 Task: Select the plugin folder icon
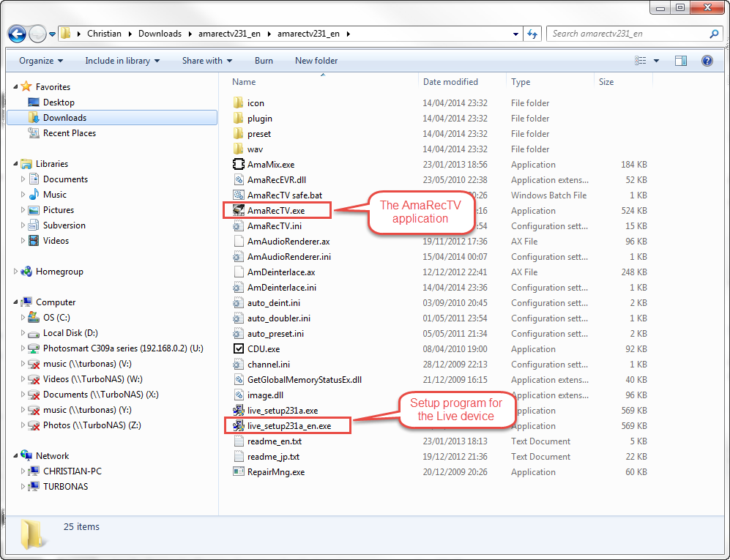pos(239,119)
